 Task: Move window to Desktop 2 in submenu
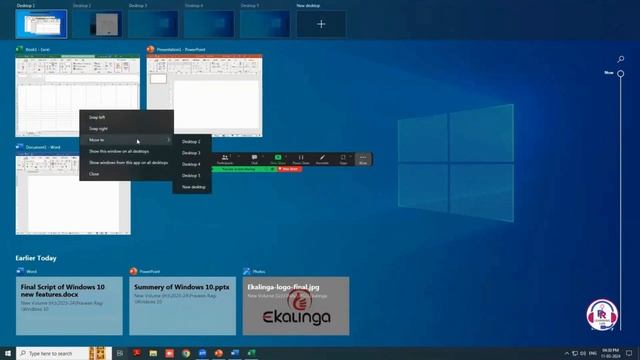pyautogui.click(x=192, y=142)
